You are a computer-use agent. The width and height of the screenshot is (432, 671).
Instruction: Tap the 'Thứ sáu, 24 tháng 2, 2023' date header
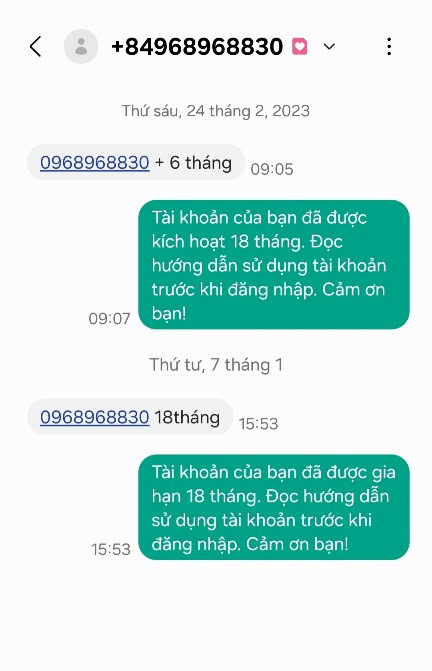click(x=216, y=111)
